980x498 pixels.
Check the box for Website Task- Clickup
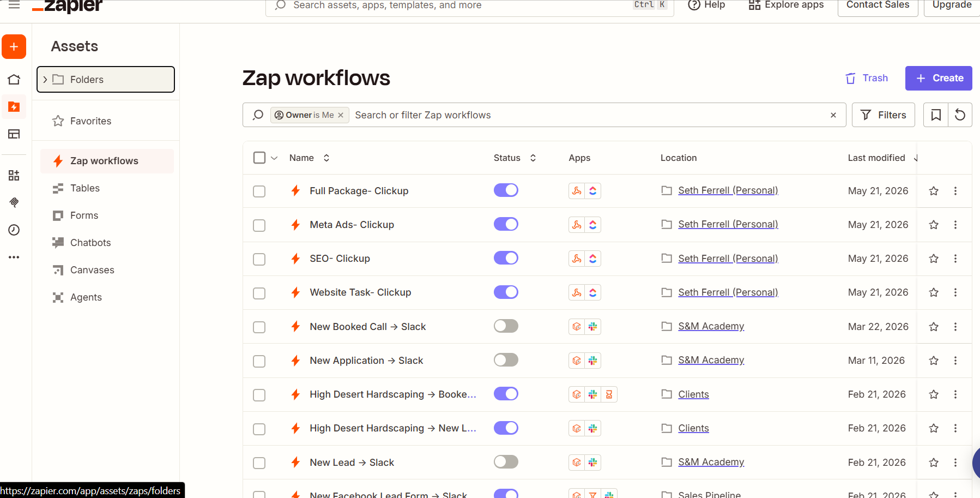pyautogui.click(x=259, y=293)
